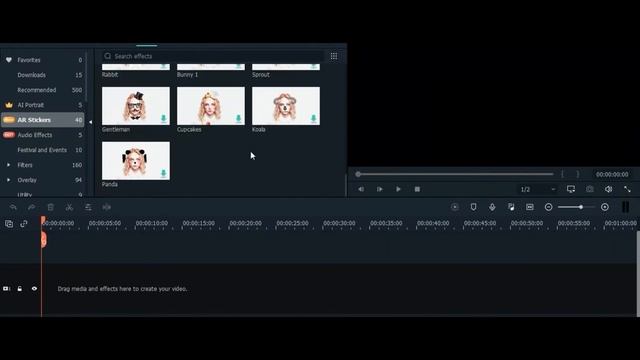Image resolution: width=640 pixels, height=360 pixels.
Task: Click the Search effects field
Action: [213, 56]
